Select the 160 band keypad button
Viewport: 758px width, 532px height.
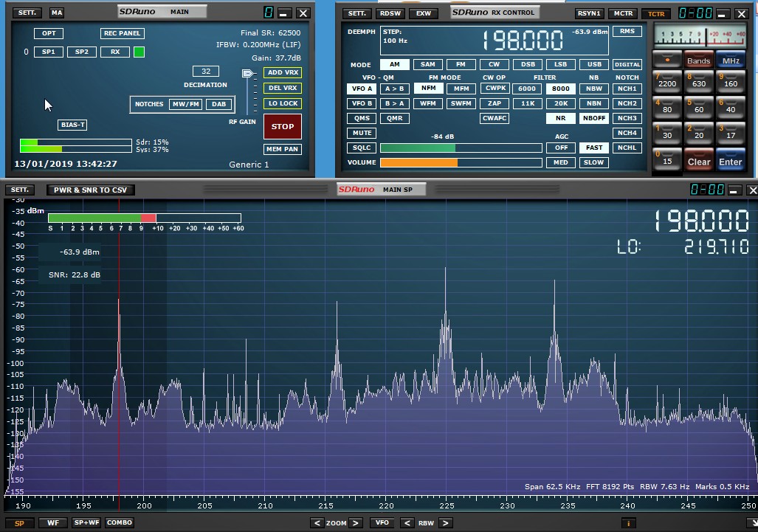731,81
